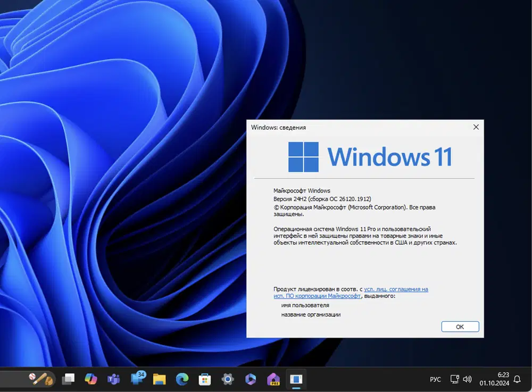Screen dimensions: 532x392
Task: Open the notification bell icon
Action: coord(517,379)
